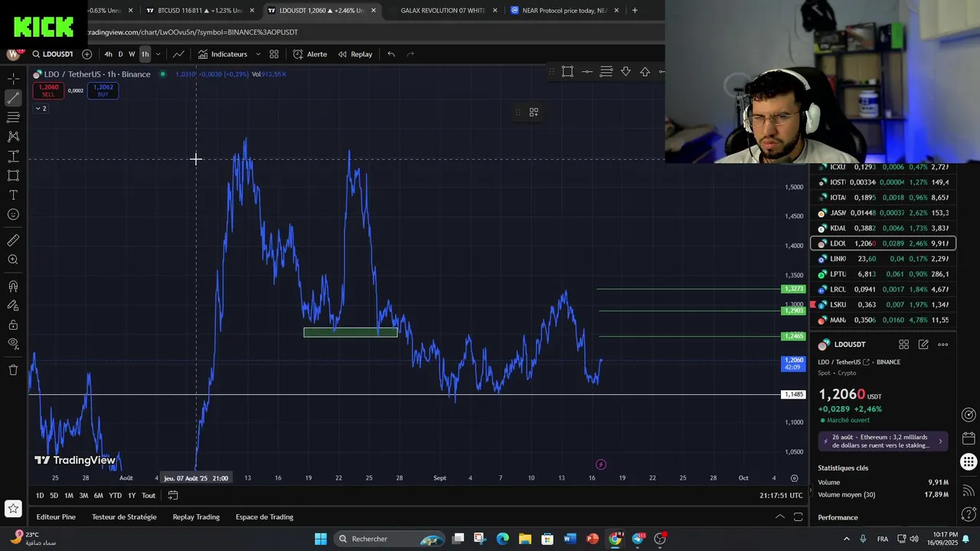Image resolution: width=980 pixels, height=551 pixels.
Task: Show all data with Tout range
Action: [149, 496]
